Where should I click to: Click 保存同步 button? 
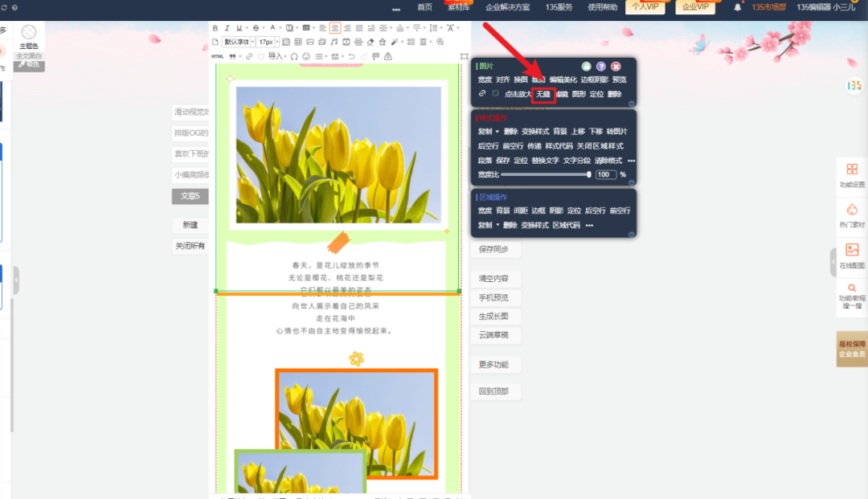click(494, 249)
